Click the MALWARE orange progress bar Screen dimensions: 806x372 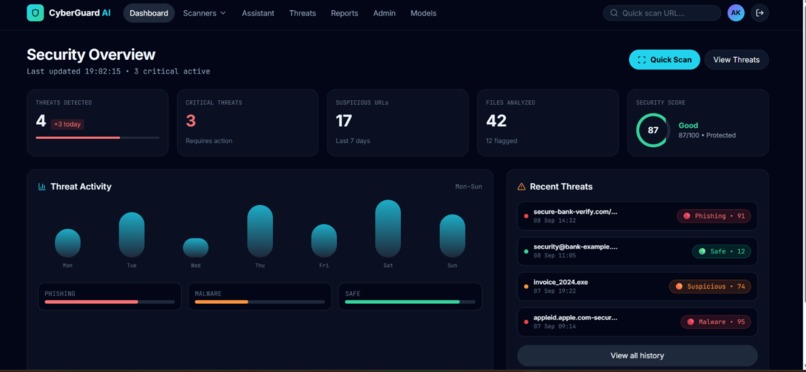pyautogui.click(x=260, y=302)
